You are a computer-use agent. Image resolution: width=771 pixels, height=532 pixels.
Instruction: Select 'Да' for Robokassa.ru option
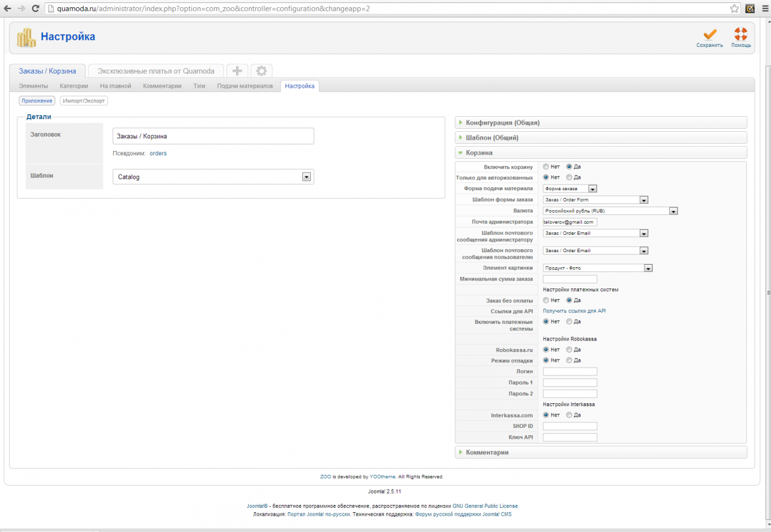(x=569, y=350)
